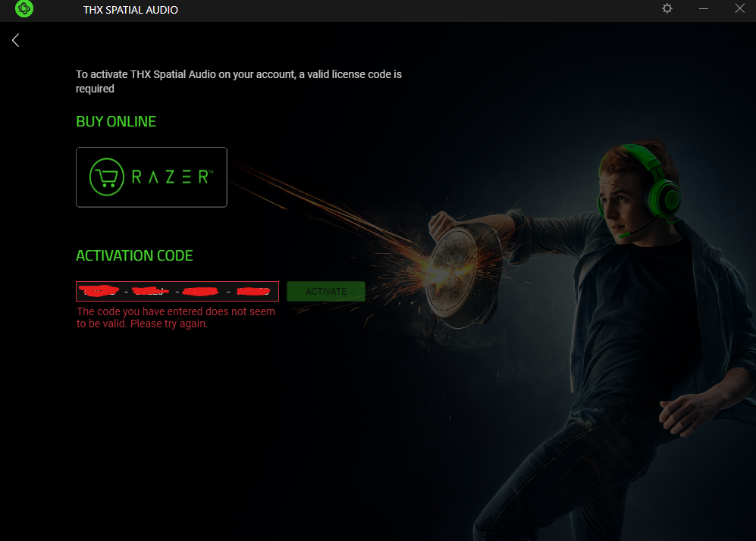756x541 pixels.
Task: Select the last activation code segment
Action: click(x=253, y=292)
